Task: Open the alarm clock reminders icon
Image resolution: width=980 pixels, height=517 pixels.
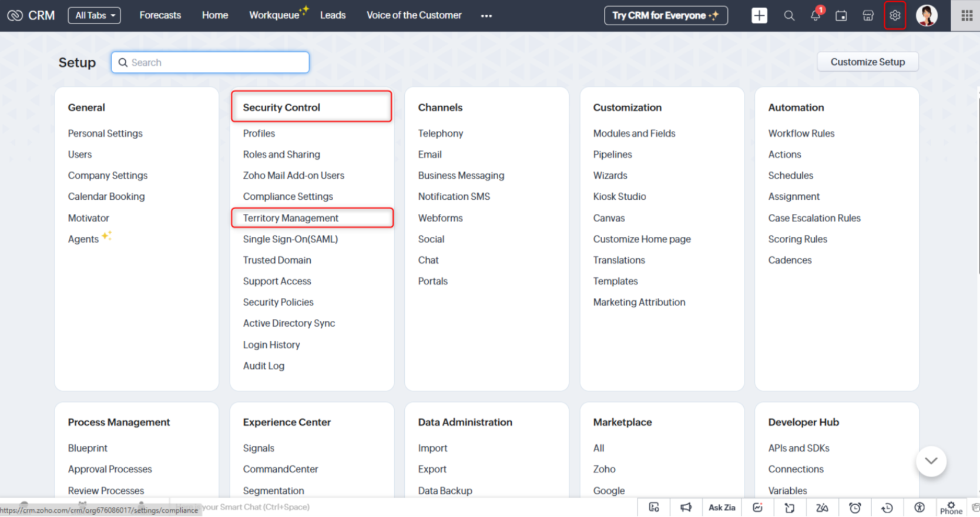Action: (x=855, y=508)
